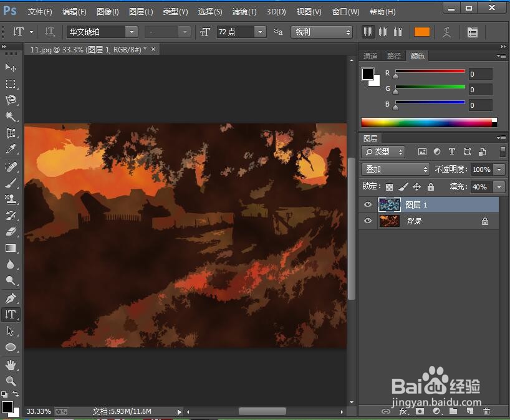Image resolution: width=510 pixels, height=420 pixels.
Task: Click orange text color swatch
Action: click(422, 32)
